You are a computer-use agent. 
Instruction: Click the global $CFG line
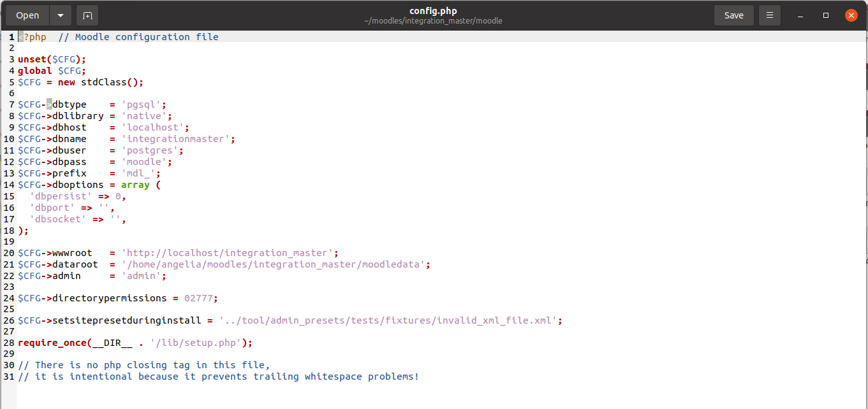click(x=52, y=71)
